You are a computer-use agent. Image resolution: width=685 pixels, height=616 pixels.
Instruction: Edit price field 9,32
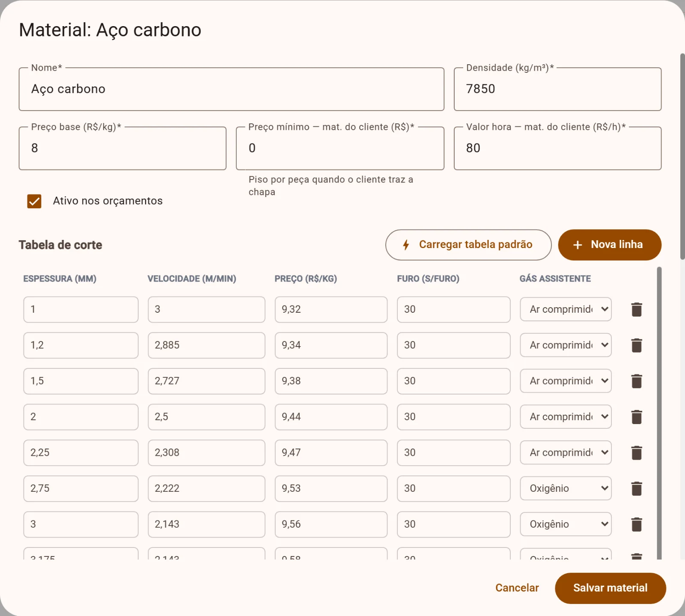331,309
